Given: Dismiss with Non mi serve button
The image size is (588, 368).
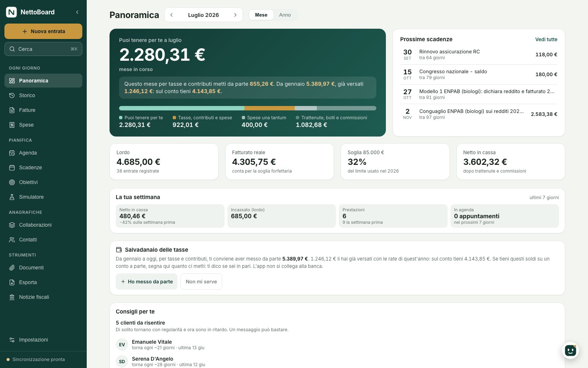Looking at the screenshot, I should click(201, 282).
